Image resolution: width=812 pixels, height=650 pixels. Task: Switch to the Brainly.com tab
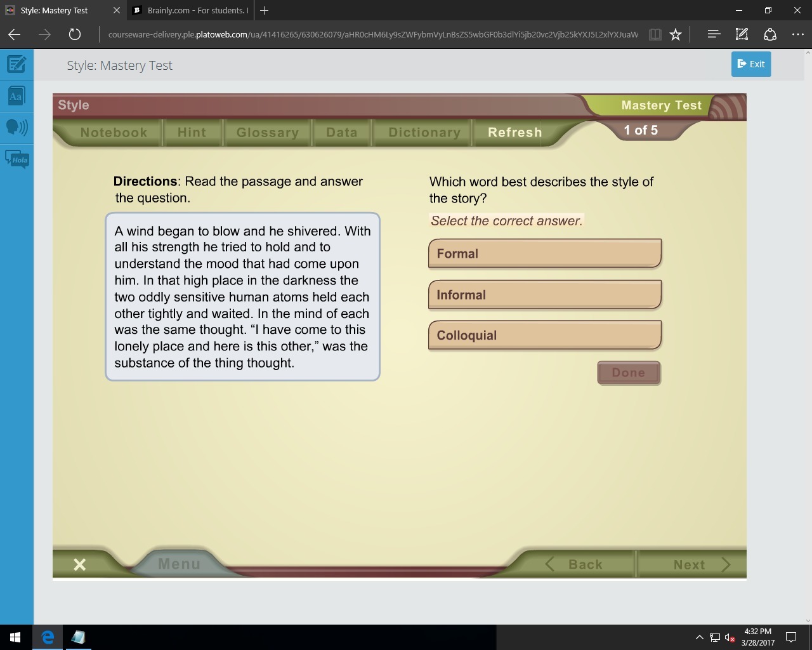(x=191, y=10)
